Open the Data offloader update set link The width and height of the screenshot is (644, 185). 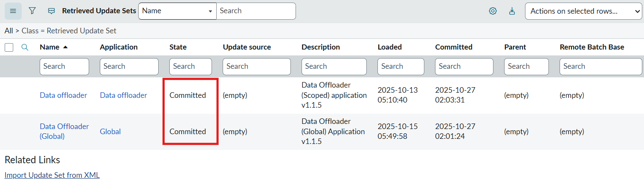64,95
